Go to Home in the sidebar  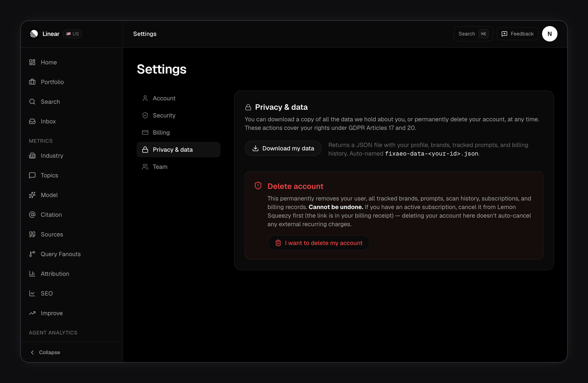(72, 62)
